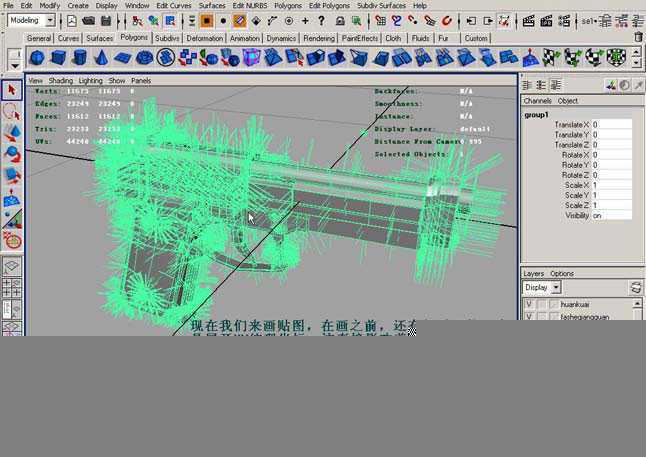This screenshot has height=457, width=646.
Task: Click the IPR render clapperboard icon
Action: [x=546, y=21]
